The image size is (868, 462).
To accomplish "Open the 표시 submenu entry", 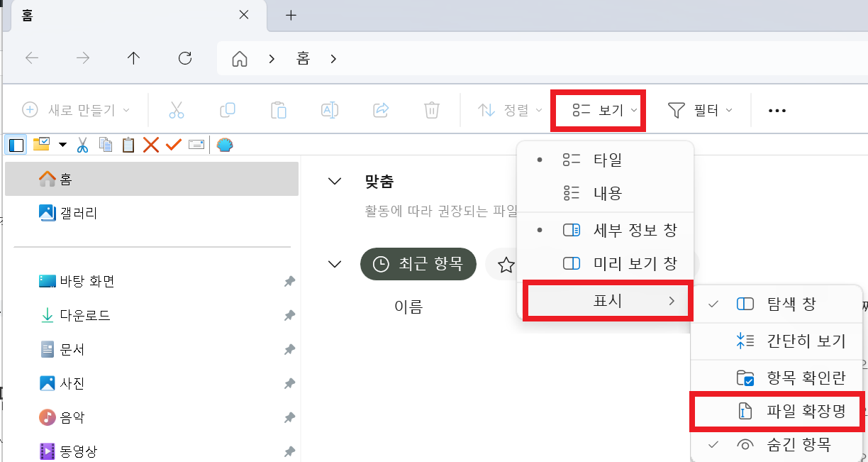I will pyautogui.click(x=606, y=301).
